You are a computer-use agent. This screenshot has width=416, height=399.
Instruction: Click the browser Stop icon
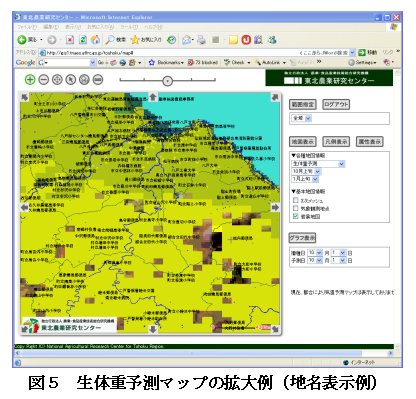click(x=70, y=40)
